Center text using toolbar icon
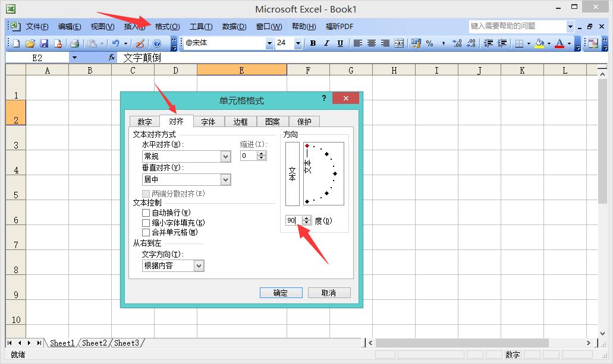613x364 pixels. pyautogui.click(x=372, y=43)
